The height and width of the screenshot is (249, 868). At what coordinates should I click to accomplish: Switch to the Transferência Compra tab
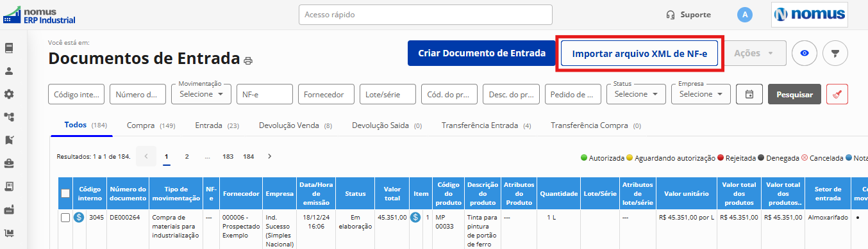click(596, 125)
